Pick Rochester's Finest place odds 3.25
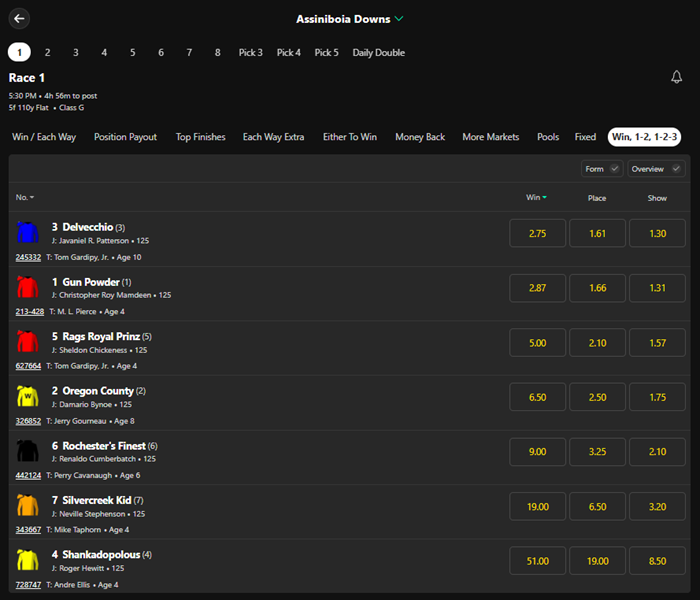 pos(597,452)
